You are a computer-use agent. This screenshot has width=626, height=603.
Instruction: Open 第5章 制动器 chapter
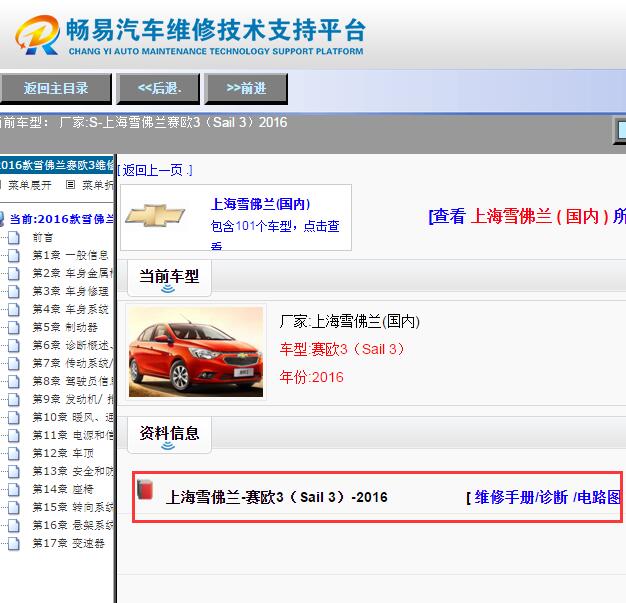pyautogui.click(x=65, y=327)
